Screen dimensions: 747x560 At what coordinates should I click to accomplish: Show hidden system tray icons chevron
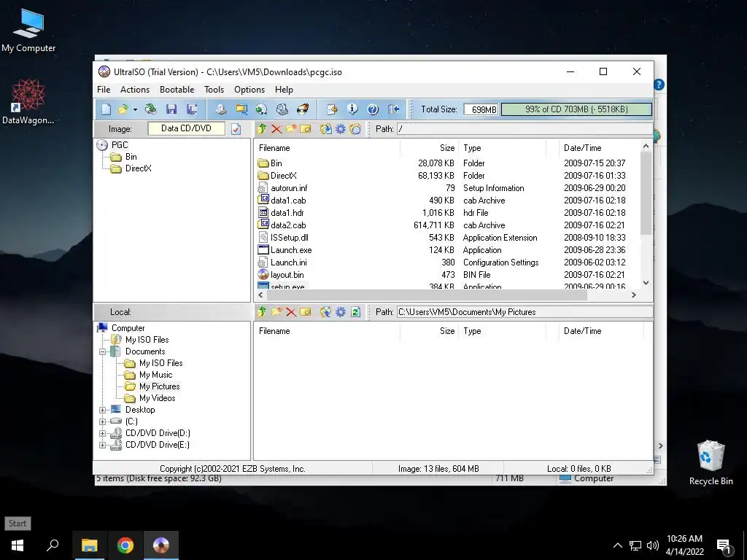617,545
